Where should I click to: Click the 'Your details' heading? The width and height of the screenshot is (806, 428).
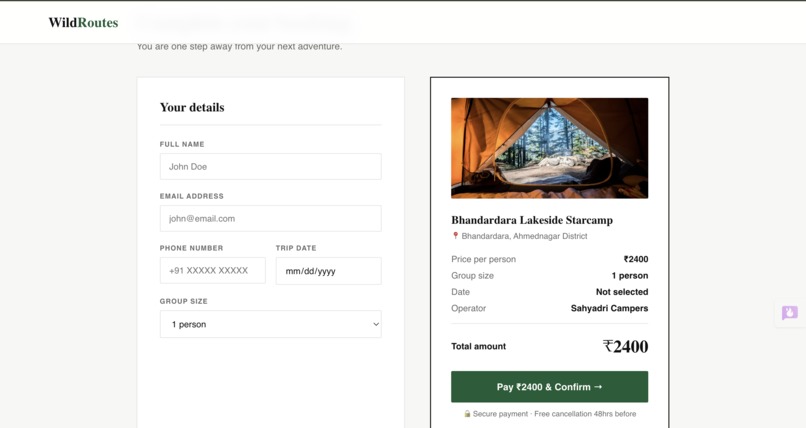click(x=192, y=107)
